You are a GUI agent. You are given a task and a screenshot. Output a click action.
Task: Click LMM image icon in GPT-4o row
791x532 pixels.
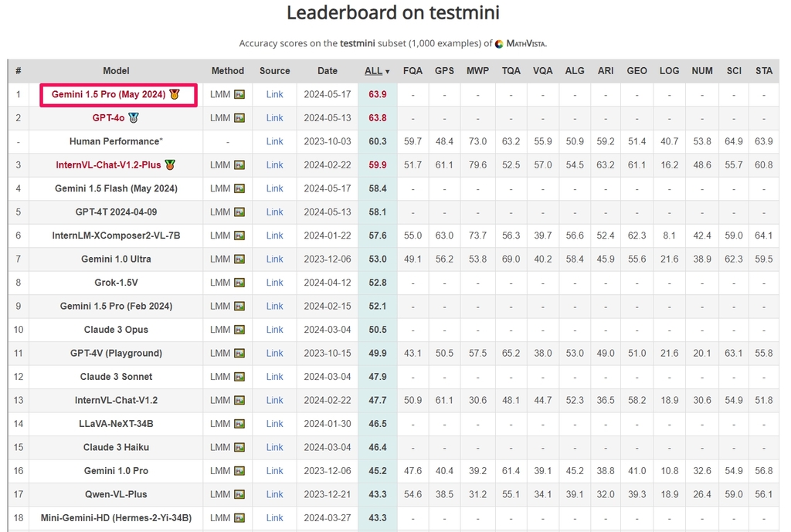click(x=239, y=118)
